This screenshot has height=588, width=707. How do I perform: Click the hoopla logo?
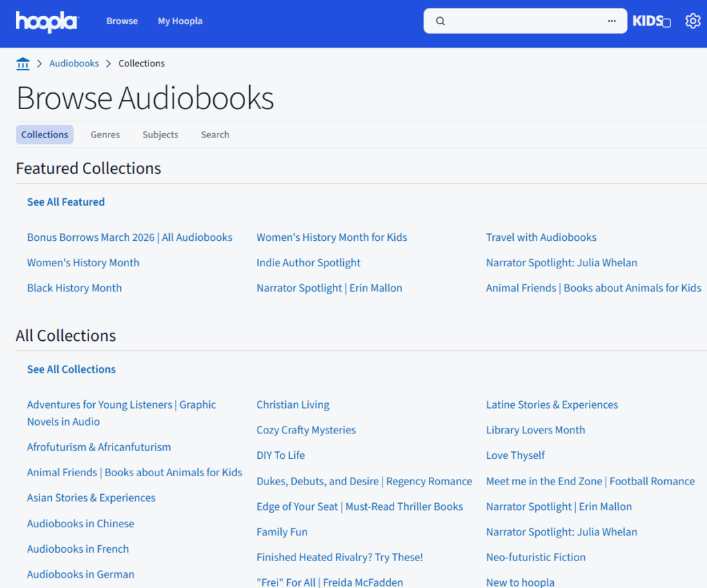46,22
